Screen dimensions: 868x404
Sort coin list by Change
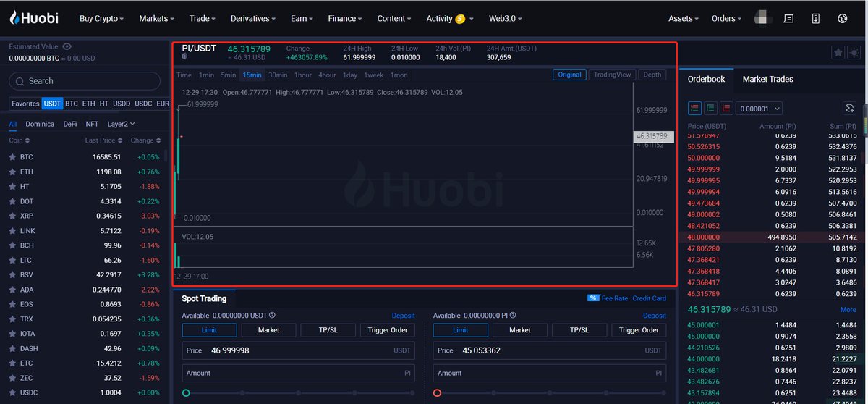pos(145,140)
